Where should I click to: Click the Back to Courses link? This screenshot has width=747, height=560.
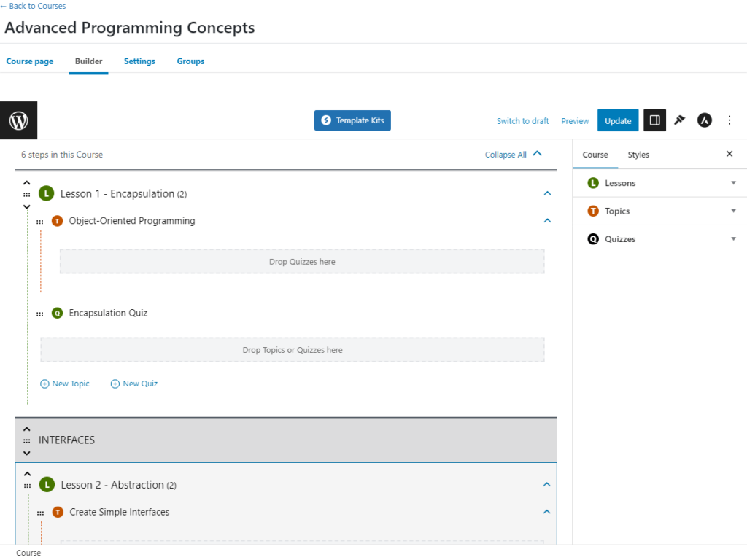tap(33, 6)
